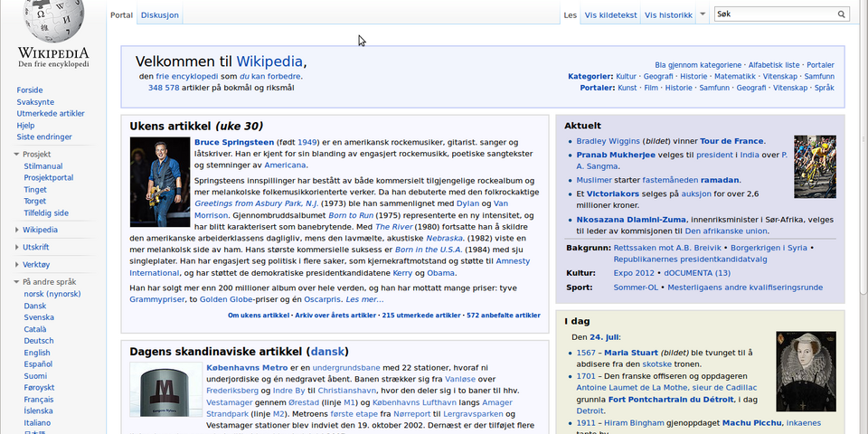Screen dimensions: 868x434
Task: Open the more actions dropdown arrow by Vis historikk
Action: pos(703,14)
